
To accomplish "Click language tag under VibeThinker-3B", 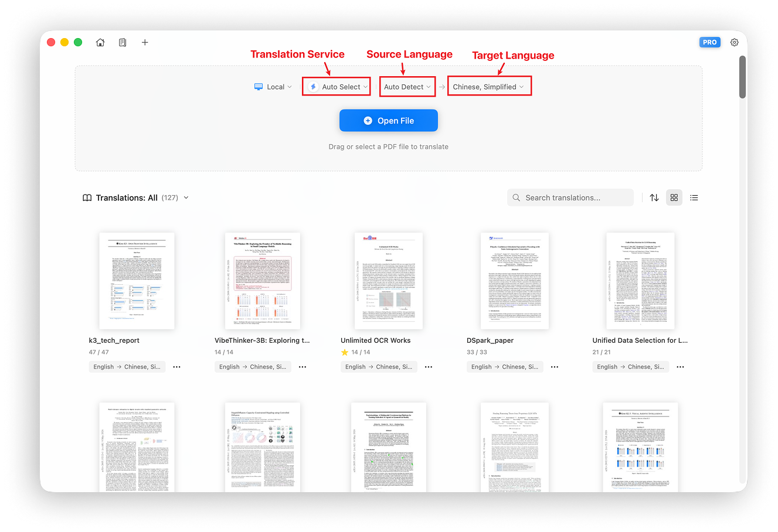I will 253,367.
